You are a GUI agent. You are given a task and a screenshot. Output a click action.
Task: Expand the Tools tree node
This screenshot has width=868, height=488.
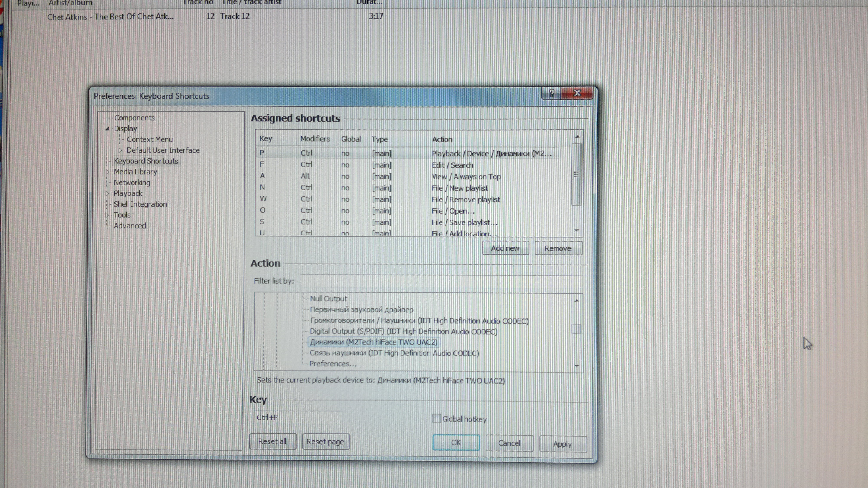(x=107, y=215)
